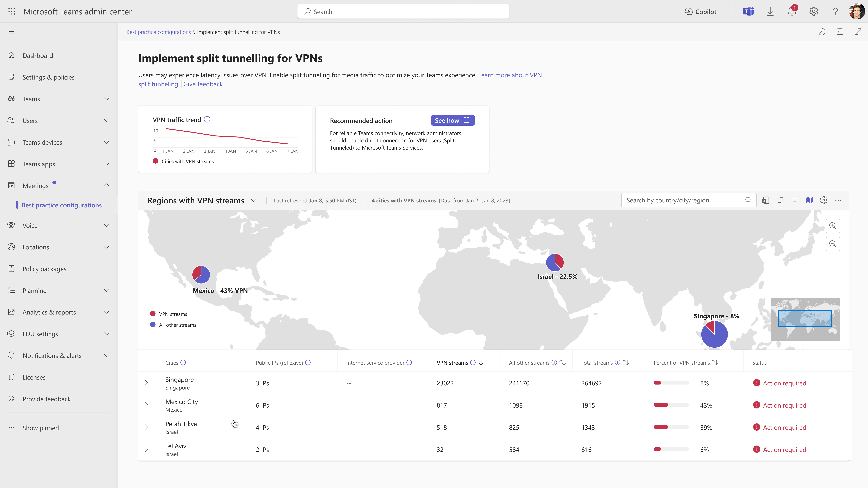Expand the Singapore row
The height and width of the screenshot is (488, 868).
point(146,383)
